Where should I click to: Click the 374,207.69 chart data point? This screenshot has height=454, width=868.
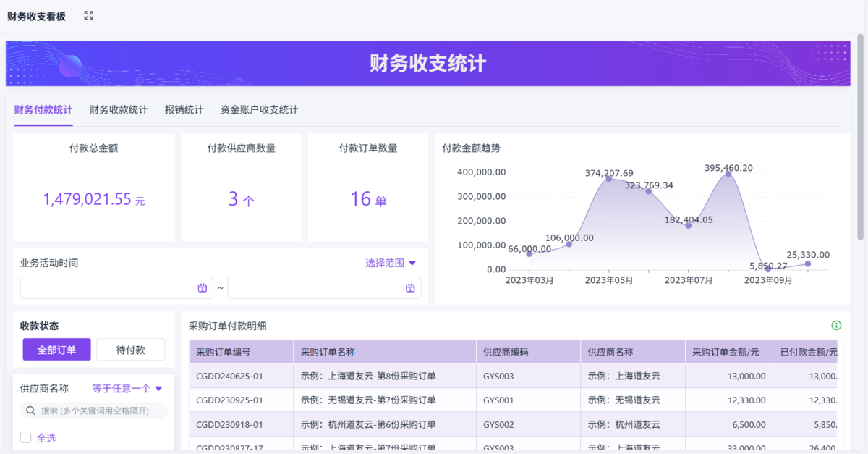coord(608,179)
